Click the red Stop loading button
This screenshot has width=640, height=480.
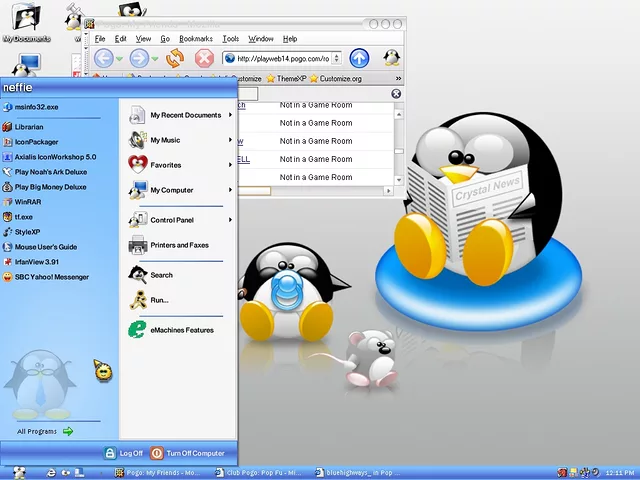point(204,58)
